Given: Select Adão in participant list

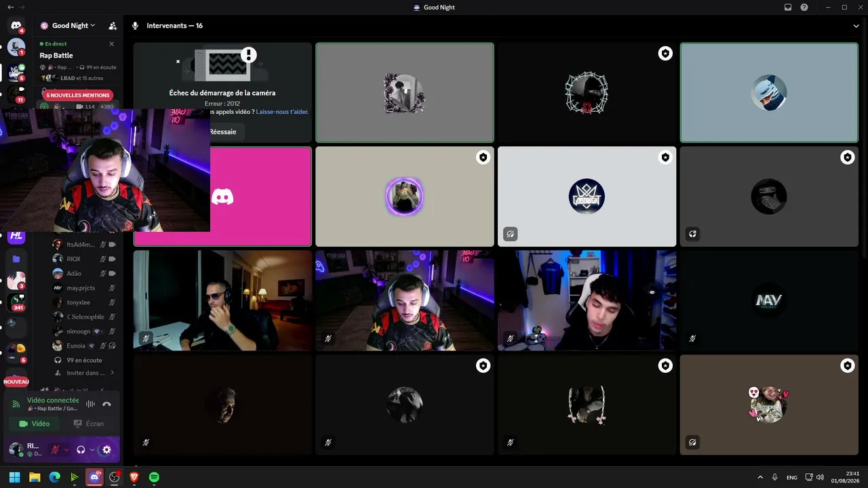Looking at the screenshot, I should pyautogui.click(x=83, y=273).
